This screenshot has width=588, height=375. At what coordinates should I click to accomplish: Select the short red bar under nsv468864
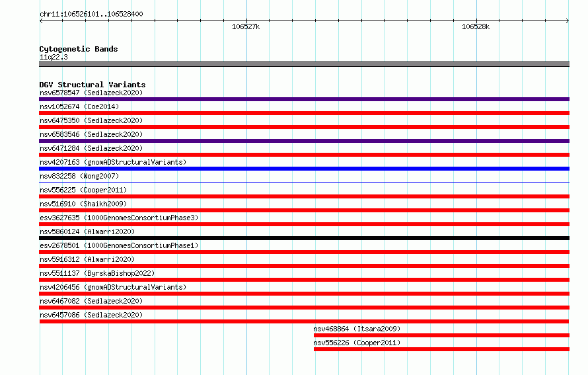pos(441,335)
